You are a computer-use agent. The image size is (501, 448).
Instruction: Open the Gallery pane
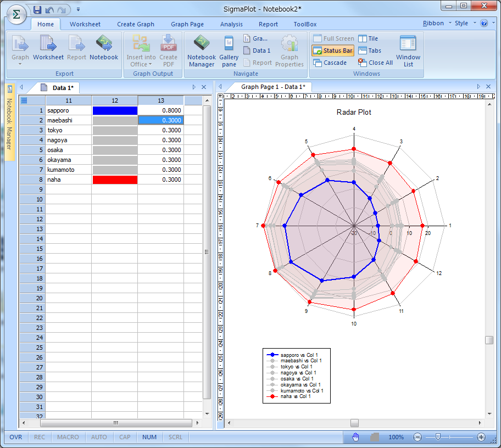pyautogui.click(x=229, y=51)
